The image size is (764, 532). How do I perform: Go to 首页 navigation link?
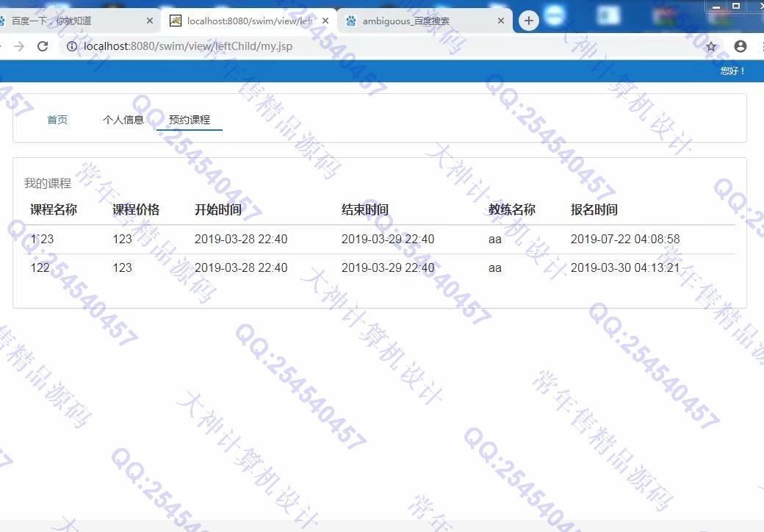point(57,120)
